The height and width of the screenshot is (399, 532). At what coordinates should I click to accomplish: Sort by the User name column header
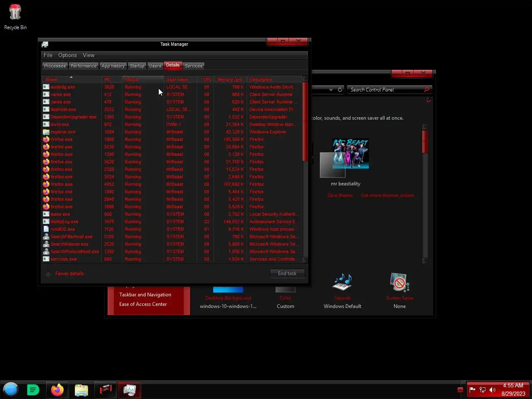click(180, 79)
